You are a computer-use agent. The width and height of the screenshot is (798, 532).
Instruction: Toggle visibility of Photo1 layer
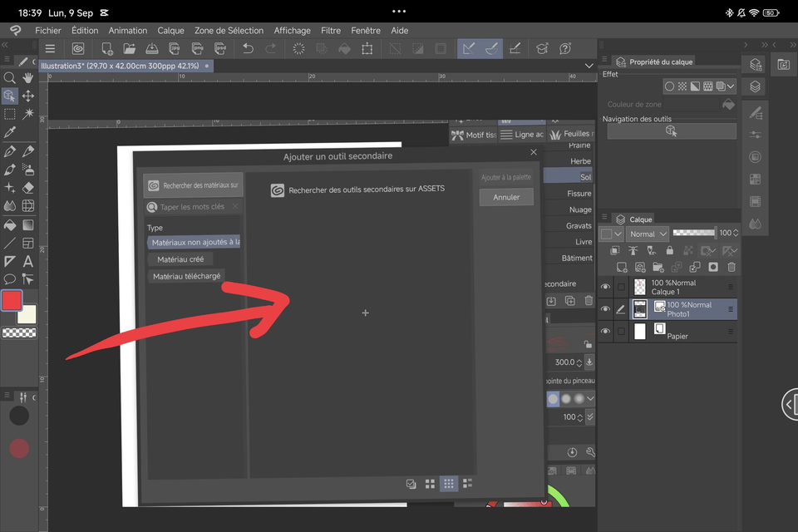605,309
